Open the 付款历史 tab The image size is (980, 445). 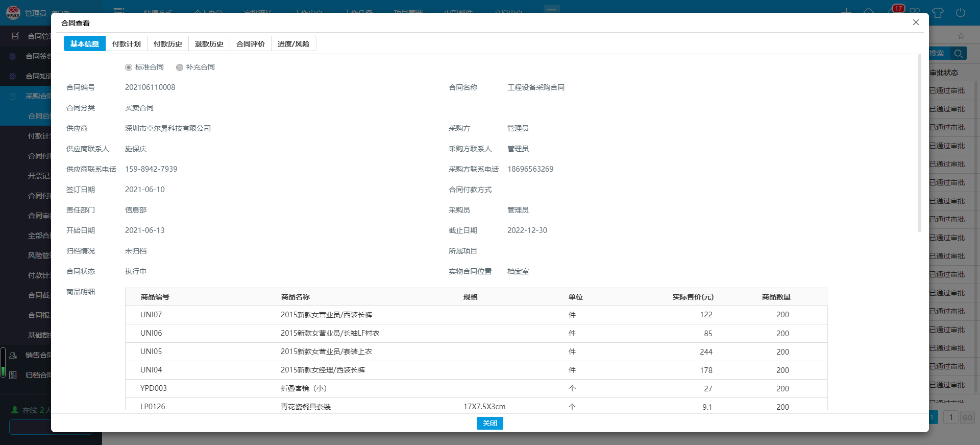click(167, 44)
